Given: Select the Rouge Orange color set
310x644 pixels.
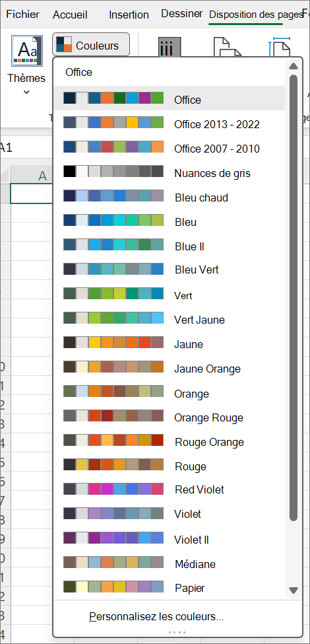Looking at the screenshot, I should point(170,441).
